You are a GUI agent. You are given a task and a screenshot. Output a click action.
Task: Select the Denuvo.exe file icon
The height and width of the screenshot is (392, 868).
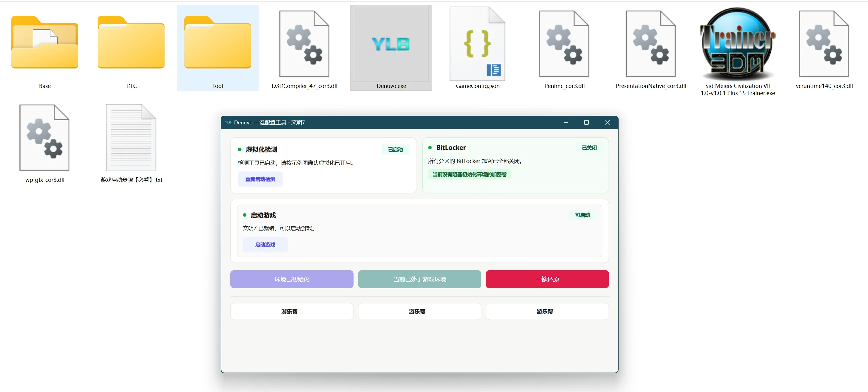click(391, 44)
